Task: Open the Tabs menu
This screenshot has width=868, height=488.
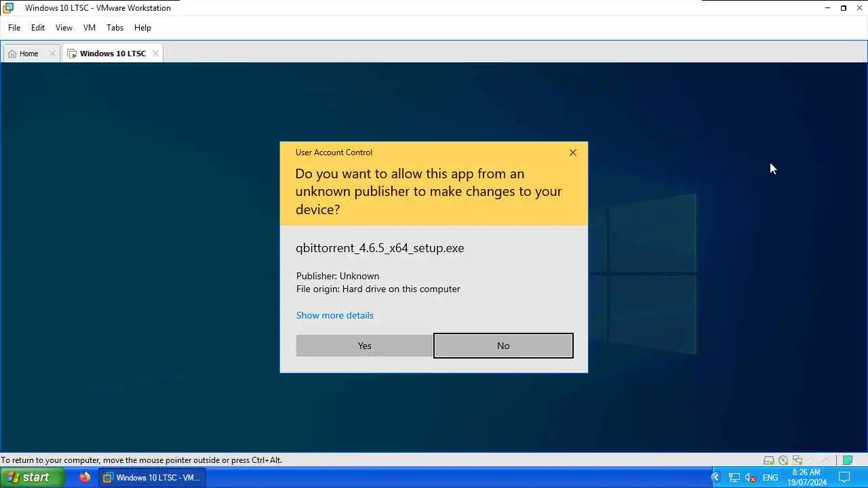Action: (x=115, y=28)
